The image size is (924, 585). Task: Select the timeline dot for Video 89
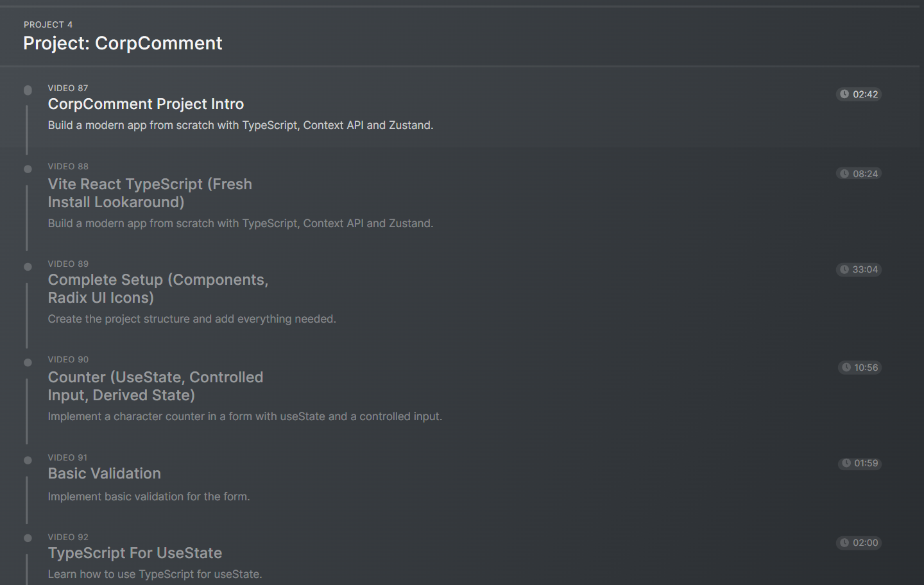[28, 267]
